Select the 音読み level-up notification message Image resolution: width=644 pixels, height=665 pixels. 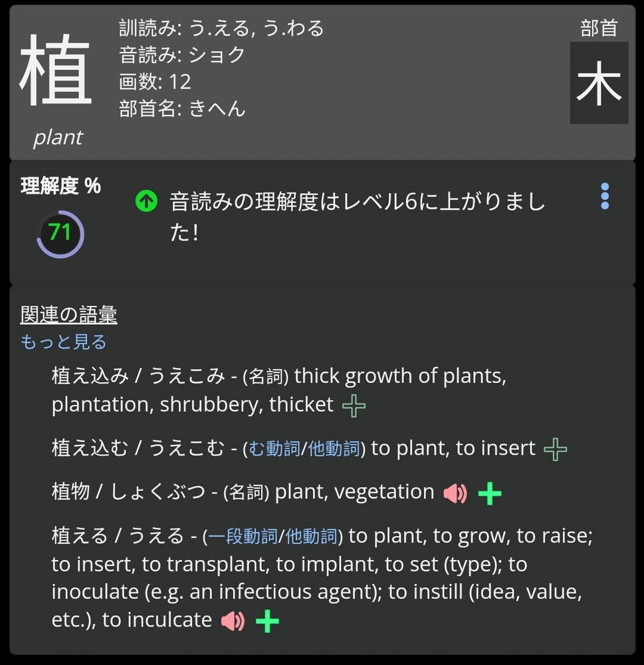coord(358,217)
